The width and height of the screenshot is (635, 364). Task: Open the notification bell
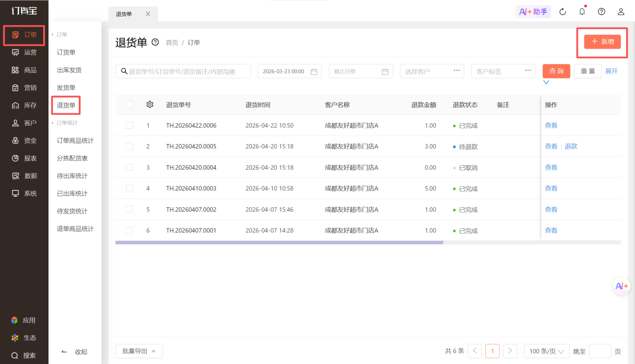coord(582,12)
